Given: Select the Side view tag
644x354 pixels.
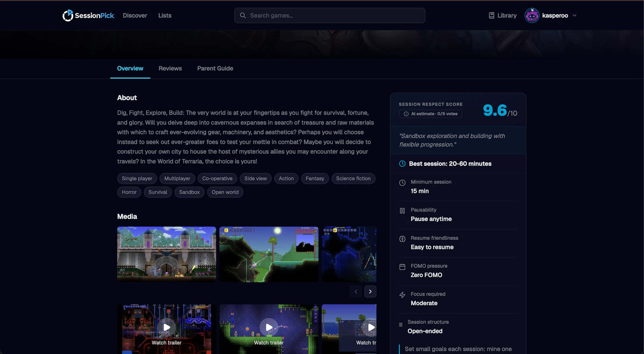Looking at the screenshot, I should coord(256,178).
